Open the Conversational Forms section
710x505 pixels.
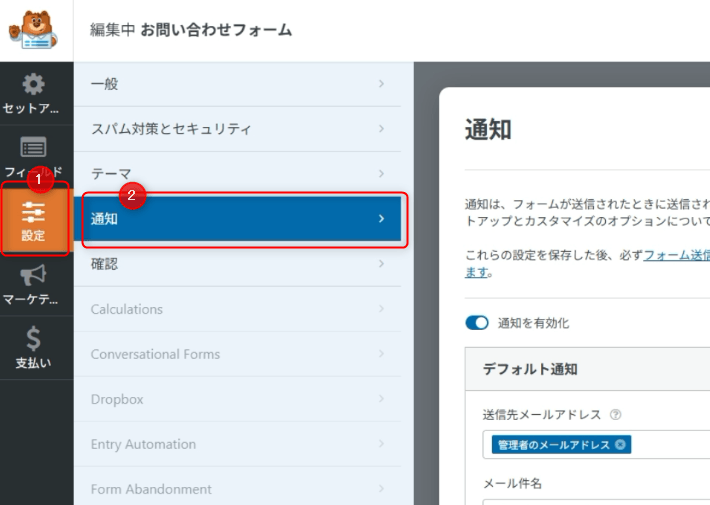click(238, 354)
